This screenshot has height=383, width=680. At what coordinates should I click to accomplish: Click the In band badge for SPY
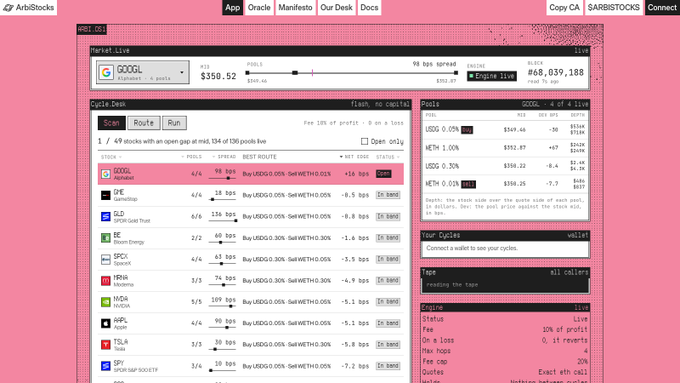(388, 366)
